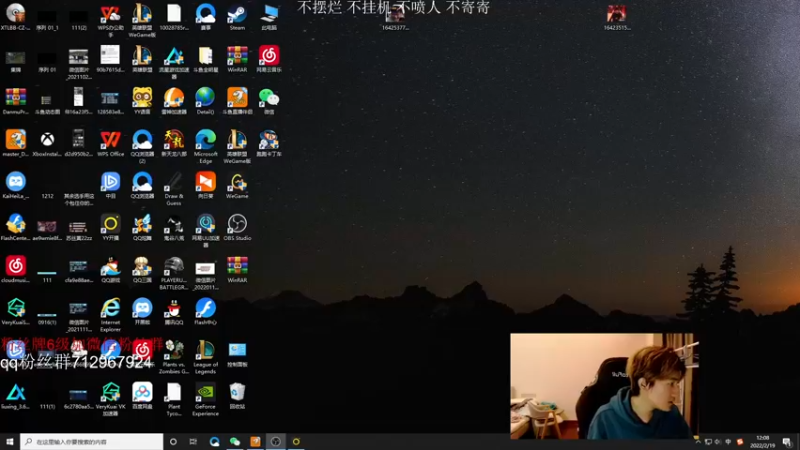Viewport: 800px width, 450px height.
Task: Select the cloudmusic red icon
Action: (16, 269)
